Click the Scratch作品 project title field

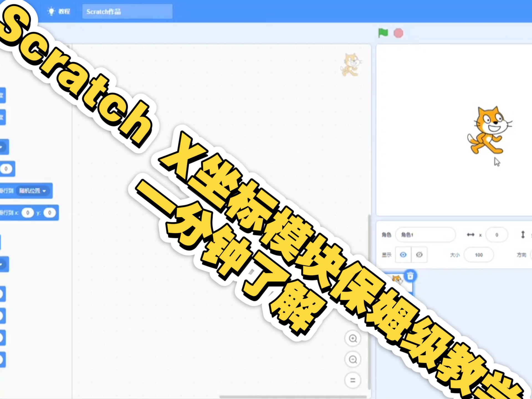pos(127,12)
